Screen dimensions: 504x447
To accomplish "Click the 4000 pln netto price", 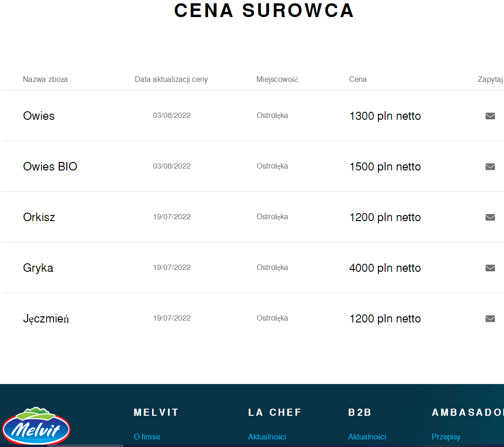I will (x=385, y=268).
